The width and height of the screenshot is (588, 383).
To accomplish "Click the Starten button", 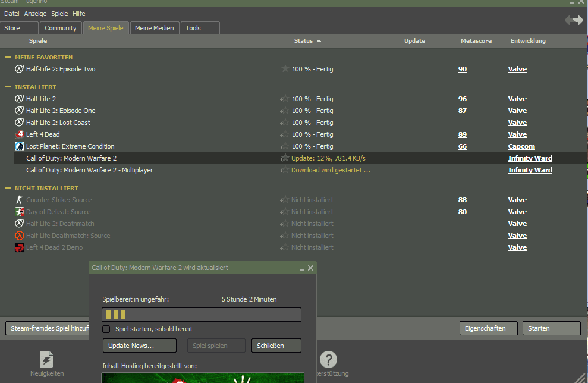I will [x=551, y=328].
